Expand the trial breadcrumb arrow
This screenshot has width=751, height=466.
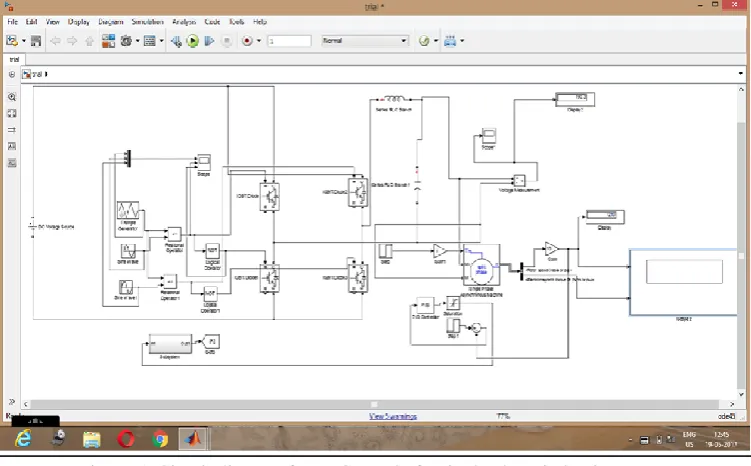pos(46,74)
